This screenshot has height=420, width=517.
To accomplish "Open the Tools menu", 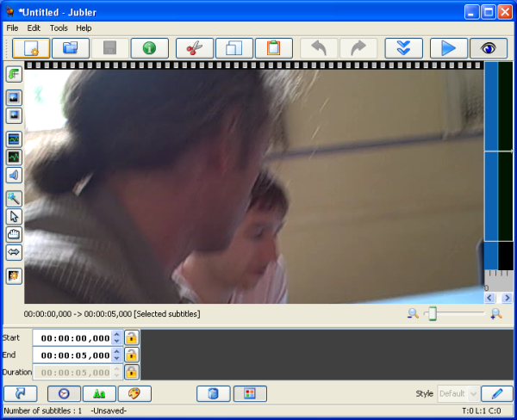I will [x=59, y=28].
